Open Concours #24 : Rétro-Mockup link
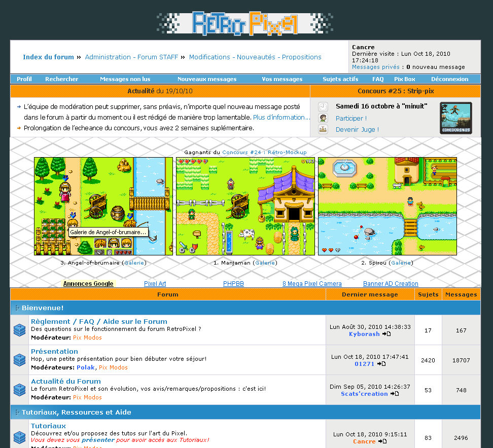This screenshot has height=448, width=493. (264, 153)
